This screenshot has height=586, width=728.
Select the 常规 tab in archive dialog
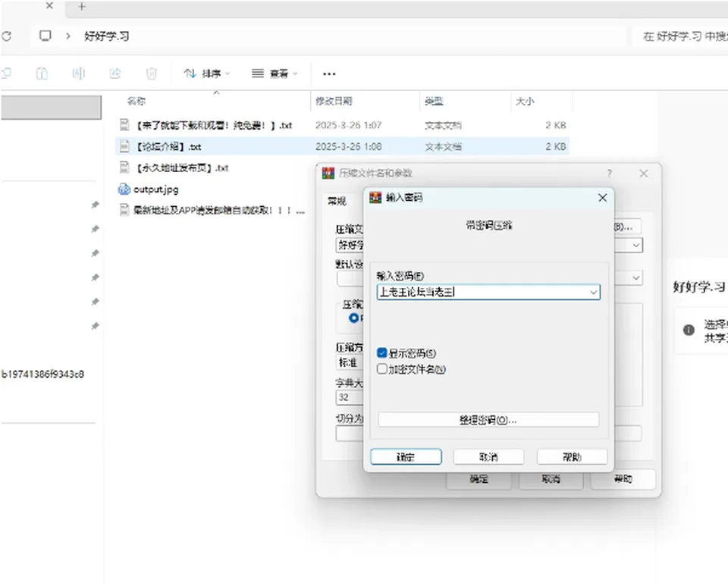click(x=337, y=201)
